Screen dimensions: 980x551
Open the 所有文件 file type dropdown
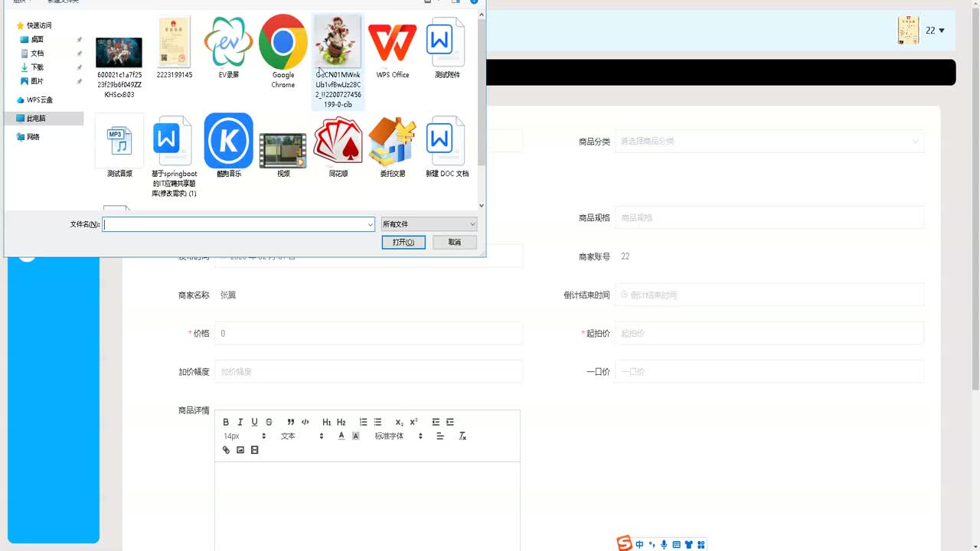[429, 224]
